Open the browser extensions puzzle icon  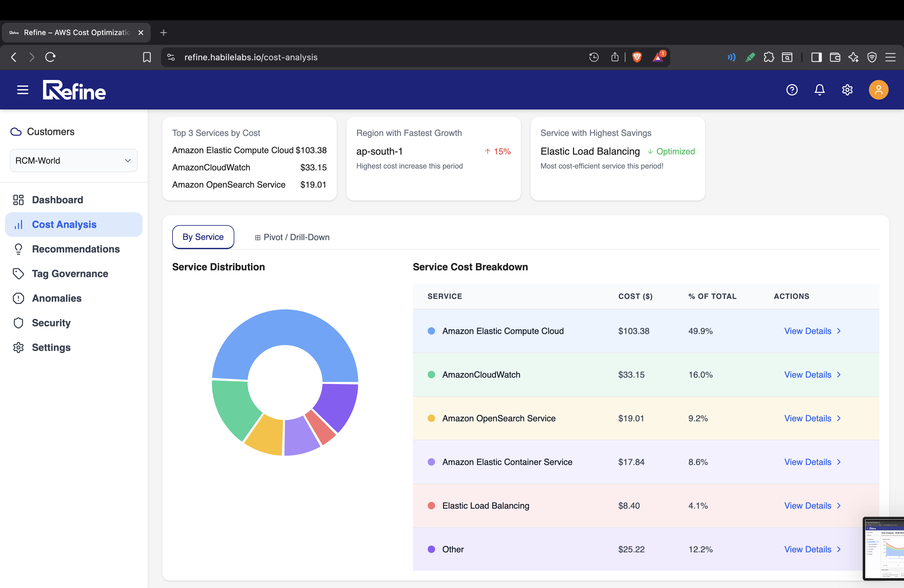[x=769, y=58]
